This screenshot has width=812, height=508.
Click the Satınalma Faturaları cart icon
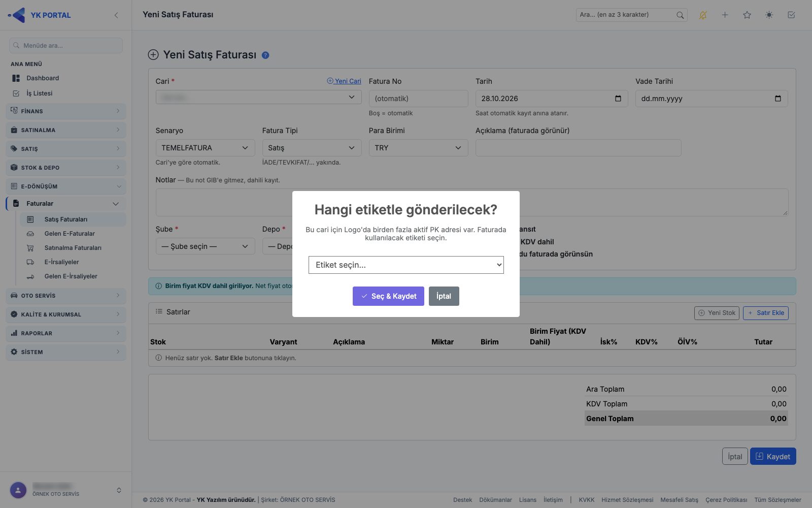30,248
